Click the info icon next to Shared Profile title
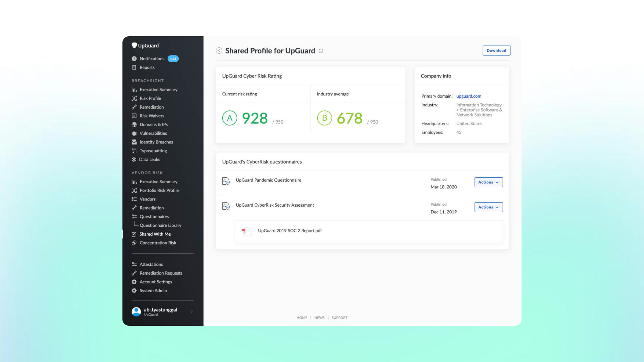The image size is (644, 362). click(321, 51)
